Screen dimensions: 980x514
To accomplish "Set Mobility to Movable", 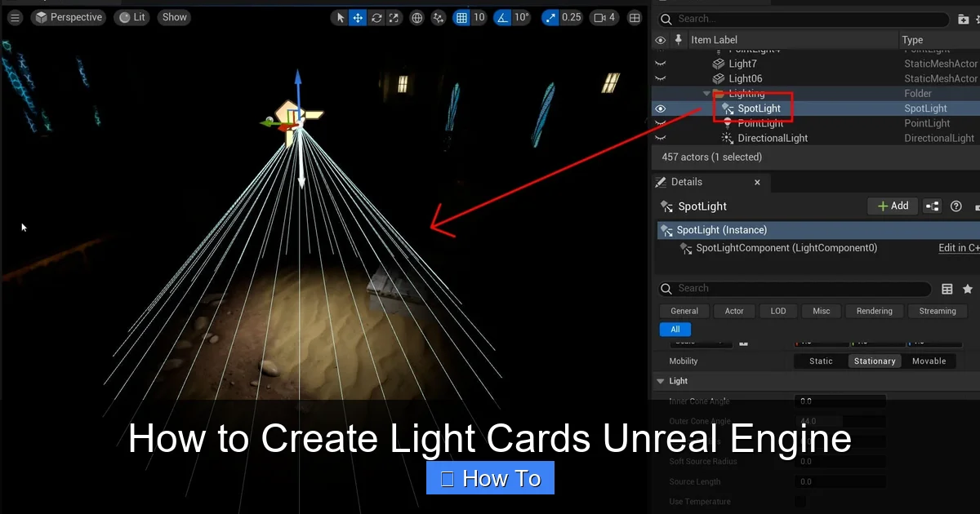I will (929, 361).
